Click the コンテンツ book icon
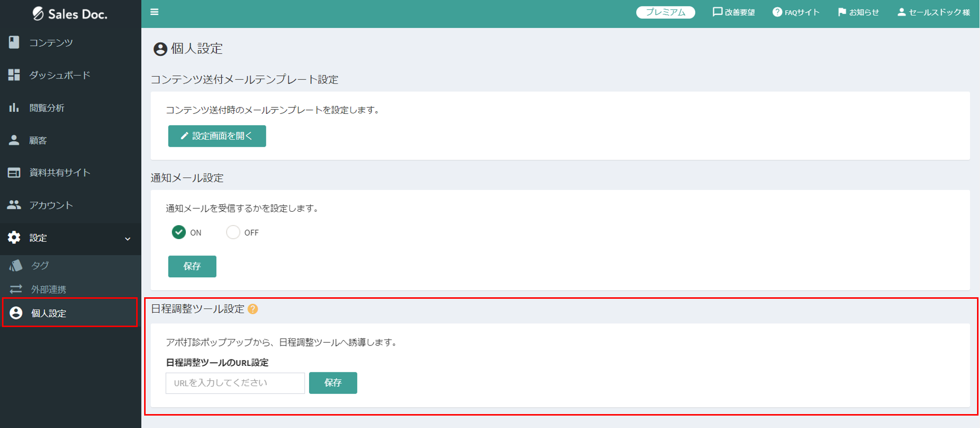 tap(14, 42)
